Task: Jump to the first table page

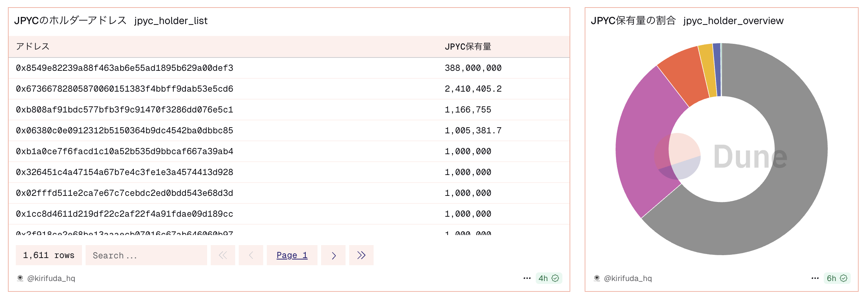Action: point(223,255)
